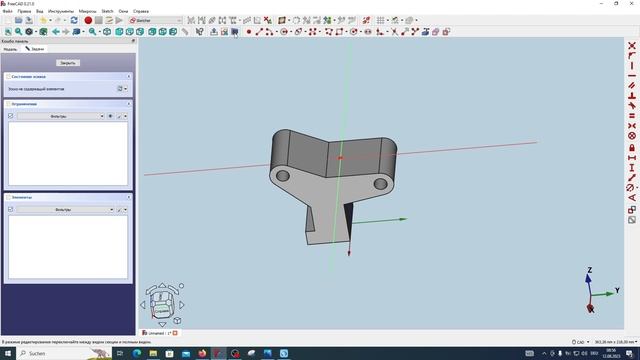Open the Ограничения settings dropdown arrow
Viewport: 640px width, 360px height.
[126, 116]
